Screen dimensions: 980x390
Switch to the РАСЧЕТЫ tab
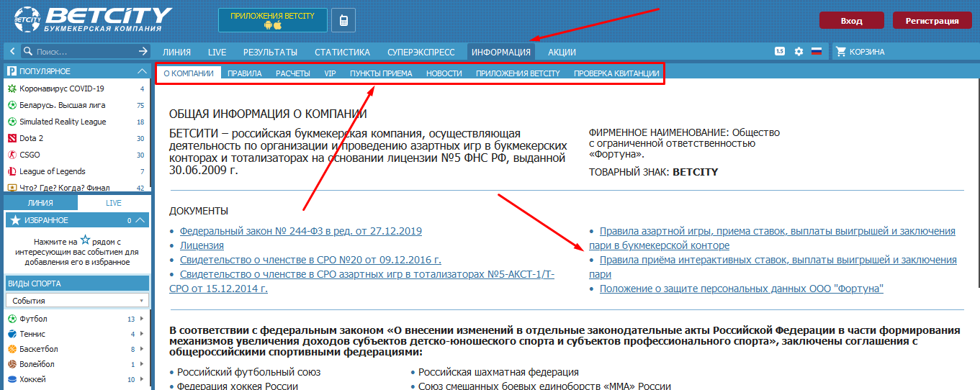[x=293, y=73]
